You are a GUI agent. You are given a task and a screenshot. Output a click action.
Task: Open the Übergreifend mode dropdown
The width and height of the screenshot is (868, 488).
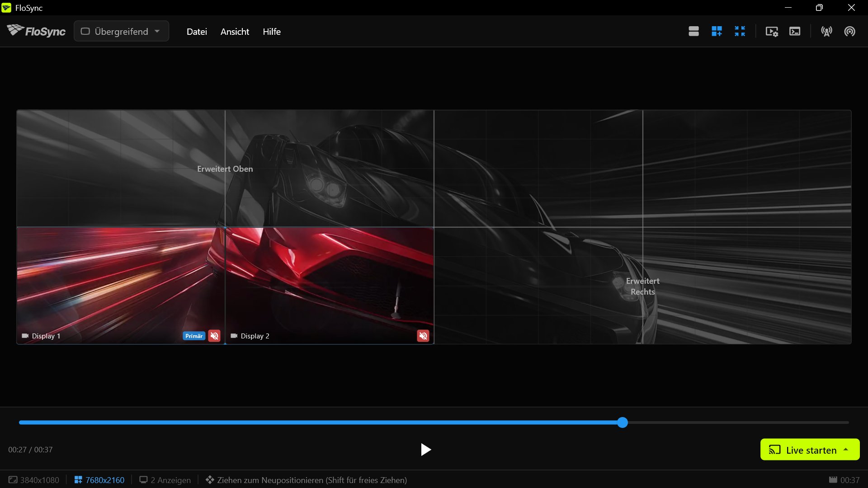(121, 31)
